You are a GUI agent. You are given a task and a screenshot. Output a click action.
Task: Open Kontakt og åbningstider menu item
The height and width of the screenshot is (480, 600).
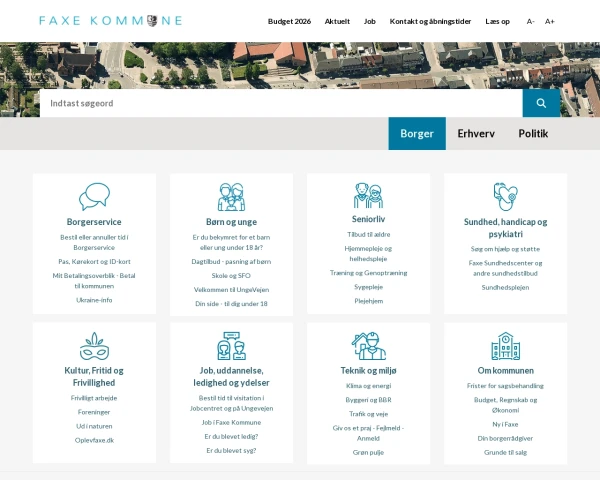coord(431,21)
